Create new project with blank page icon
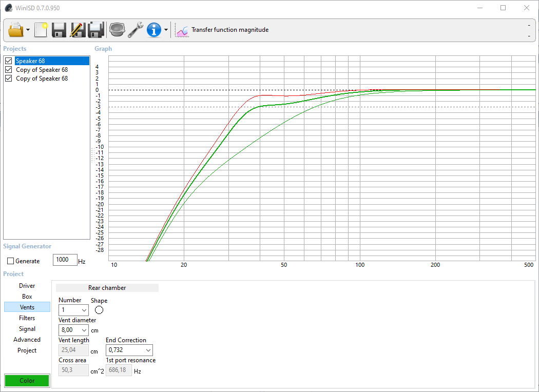The image size is (539, 392). 41,30
